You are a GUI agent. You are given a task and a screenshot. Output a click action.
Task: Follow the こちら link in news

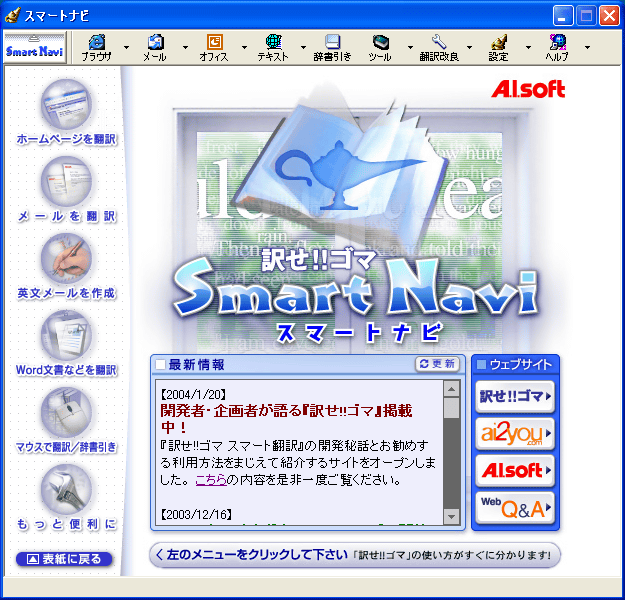coord(211,480)
